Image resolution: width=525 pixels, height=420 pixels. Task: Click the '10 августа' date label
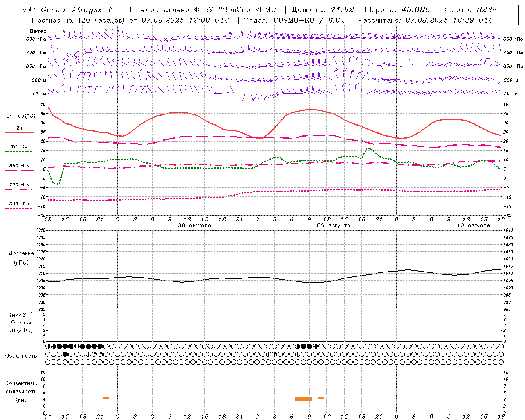(473, 226)
